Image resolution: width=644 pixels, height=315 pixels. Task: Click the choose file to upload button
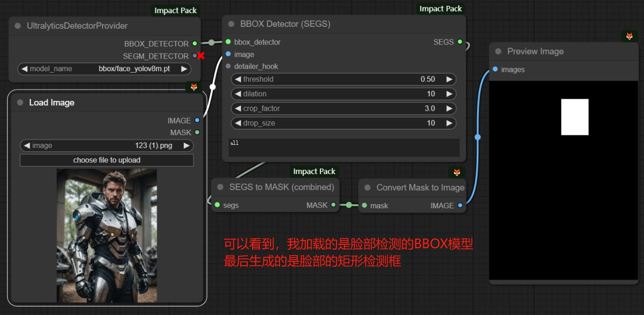[x=107, y=160]
